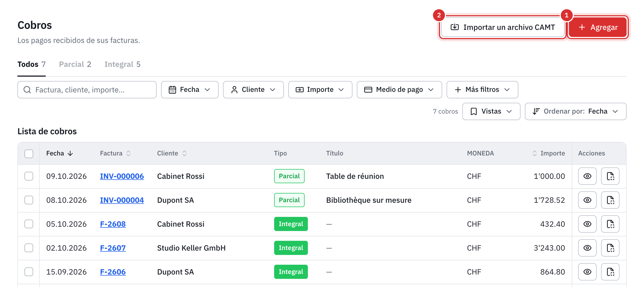Image resolution: width=644 pixels, height=287 pixels.
Task: Click eye icon for F-2608 payment
Action: pyautogui.click(x=587, y=224)
